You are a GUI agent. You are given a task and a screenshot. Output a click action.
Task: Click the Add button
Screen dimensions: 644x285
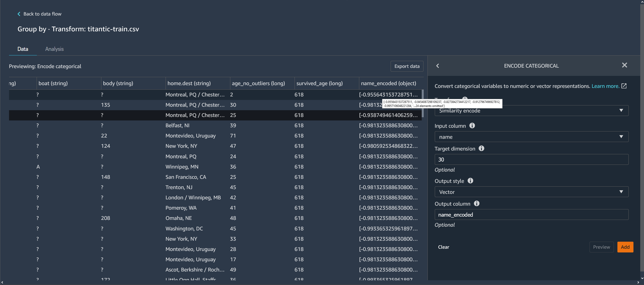[x=625, y=247]
